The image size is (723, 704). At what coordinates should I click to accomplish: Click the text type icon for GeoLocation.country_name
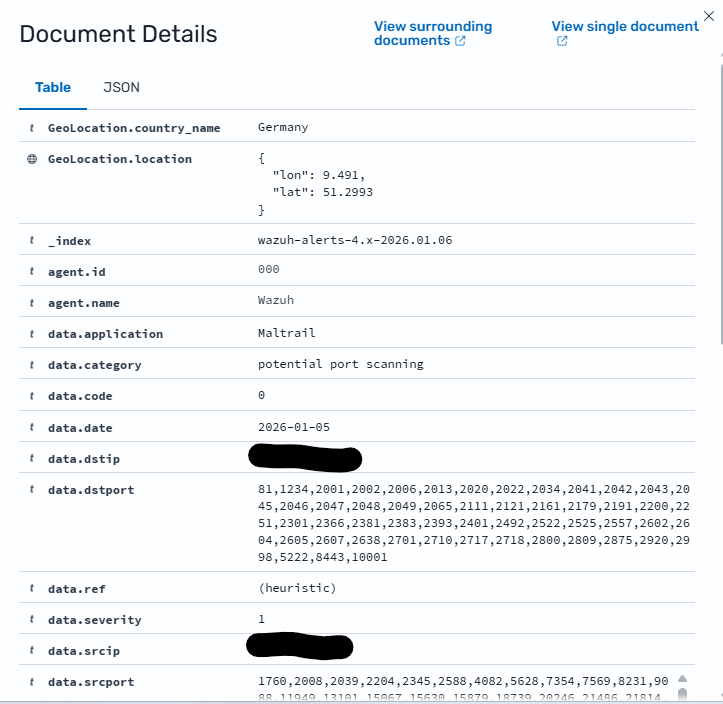tap(32, 128)
